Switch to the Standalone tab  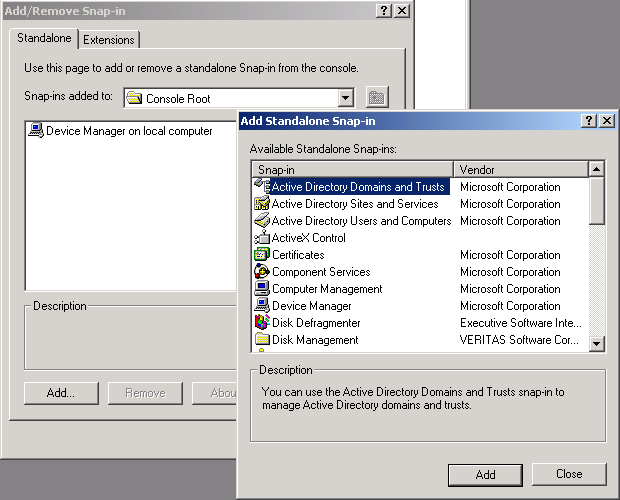[x=44, y=38]
